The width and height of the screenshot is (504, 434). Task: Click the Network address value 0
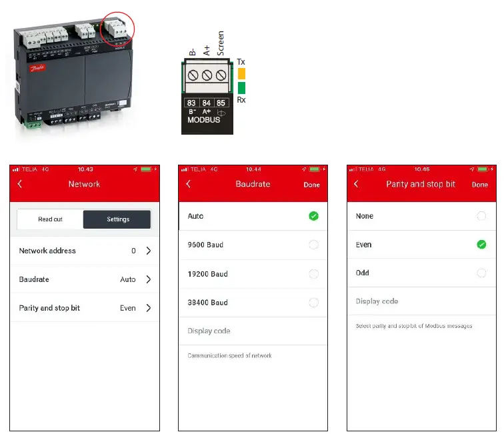pyautogui.click(x=133, y=251)
